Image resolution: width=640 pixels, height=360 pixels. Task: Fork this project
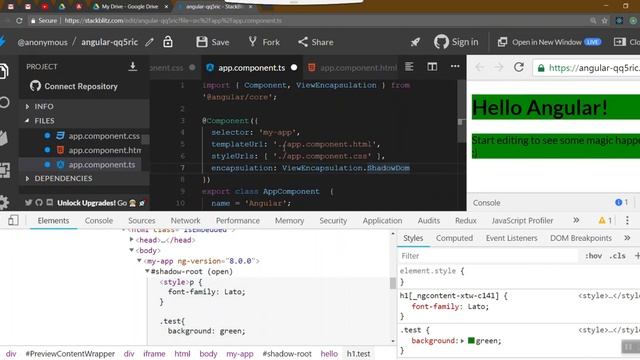[264, 42]
